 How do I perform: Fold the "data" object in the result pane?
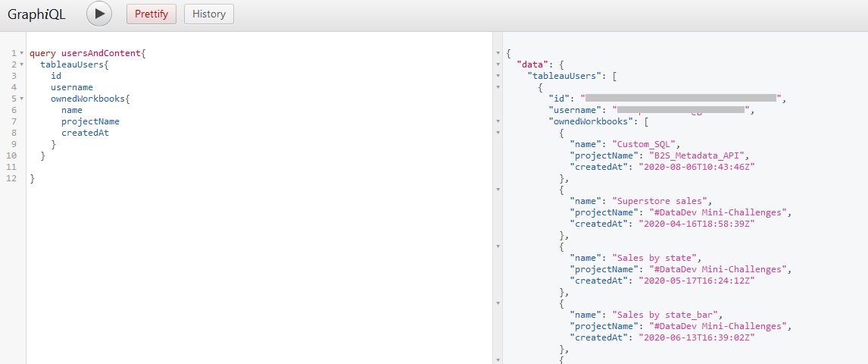coord(498,64)
